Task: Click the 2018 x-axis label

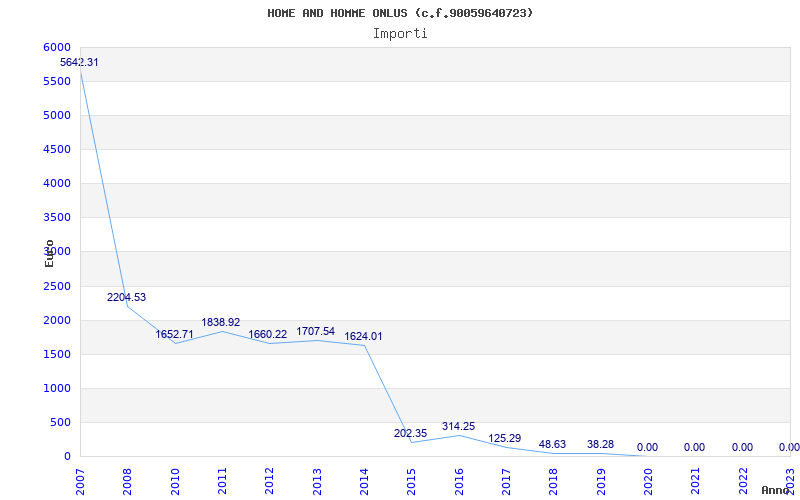Action: [554, 481]
